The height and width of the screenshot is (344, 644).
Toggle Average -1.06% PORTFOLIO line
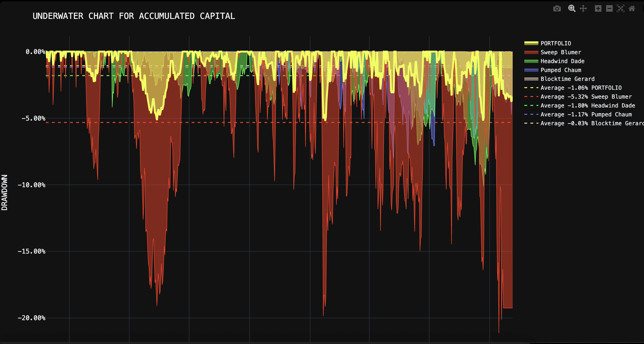(x=581, y=88)
